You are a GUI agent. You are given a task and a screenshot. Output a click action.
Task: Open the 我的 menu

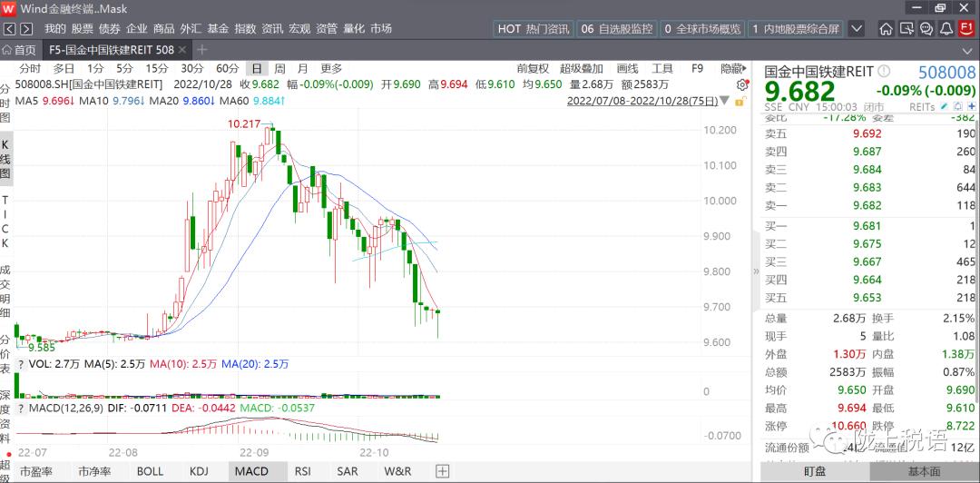point(55,29)
